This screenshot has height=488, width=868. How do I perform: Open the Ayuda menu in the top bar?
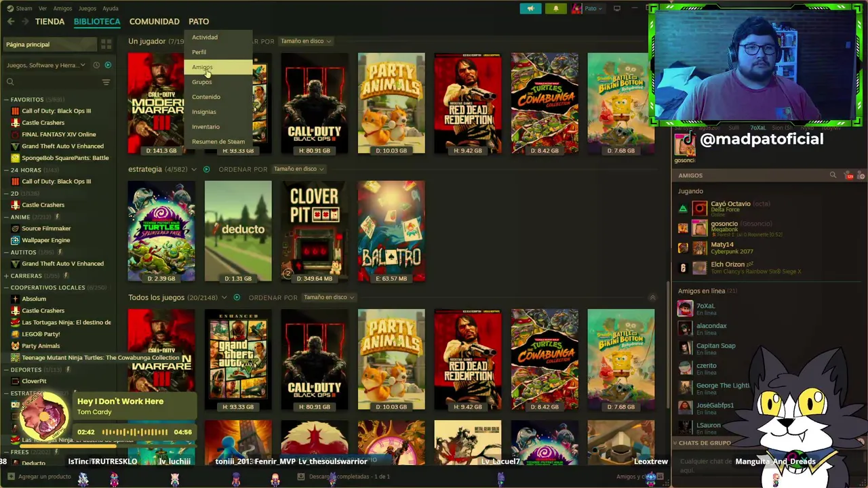(x=110, y=8)
